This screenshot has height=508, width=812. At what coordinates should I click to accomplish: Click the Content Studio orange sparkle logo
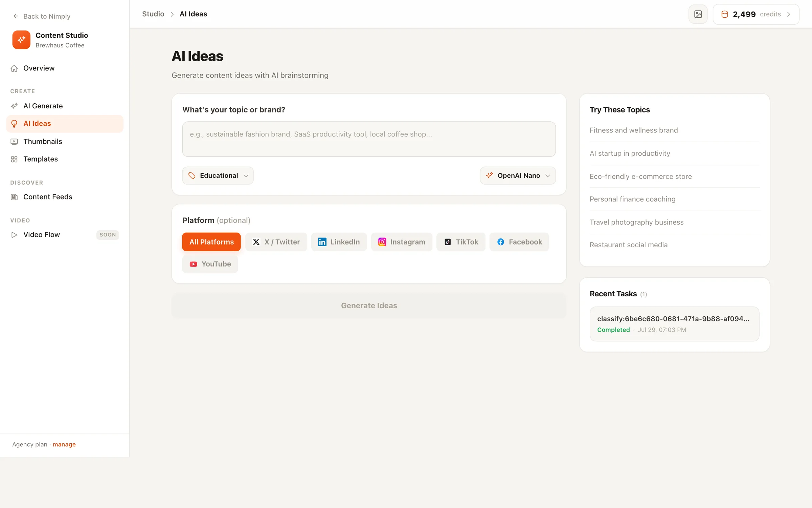click(21, 40)
